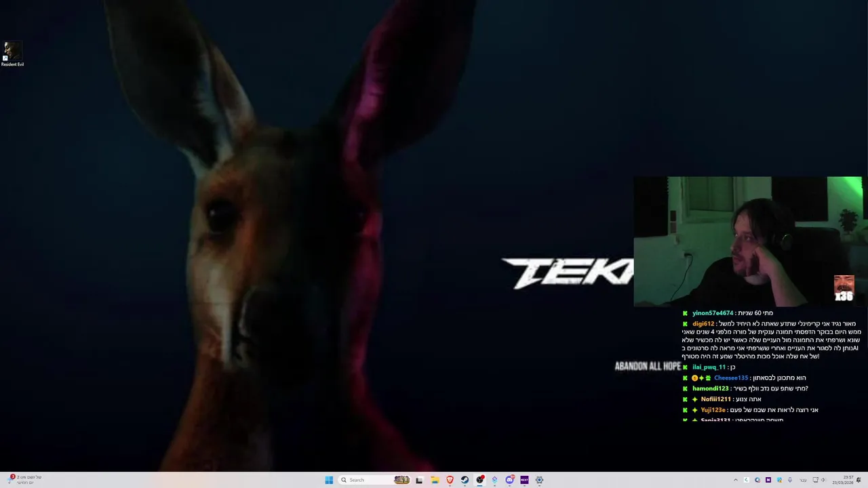Click the webcam overlay of the streamer
This screenshot has width=868, height=488.
point(748,242)
